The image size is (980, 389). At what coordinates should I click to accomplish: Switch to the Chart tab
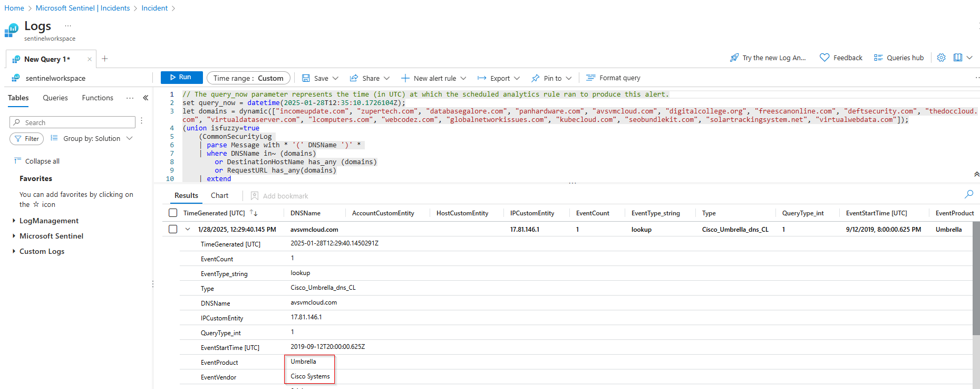click(x=219, y=195)
